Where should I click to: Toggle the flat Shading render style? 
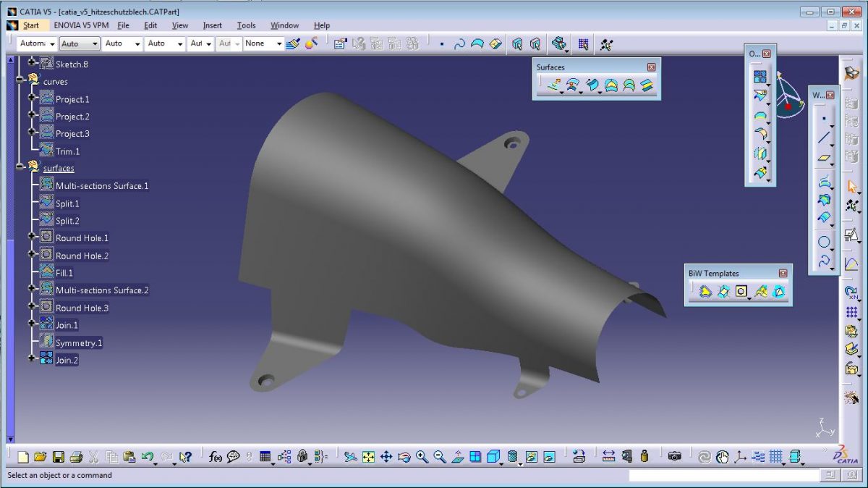click(493, 456)
